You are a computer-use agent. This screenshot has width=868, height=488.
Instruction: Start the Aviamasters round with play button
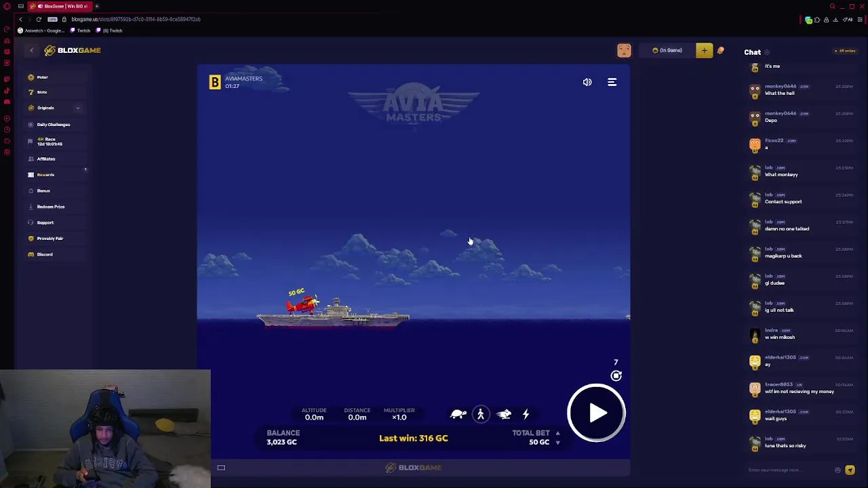click(x=596, y=413)
